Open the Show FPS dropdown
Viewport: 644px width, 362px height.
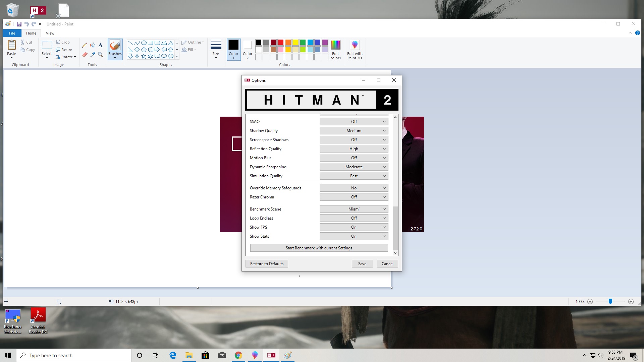(x=354, y=227)
